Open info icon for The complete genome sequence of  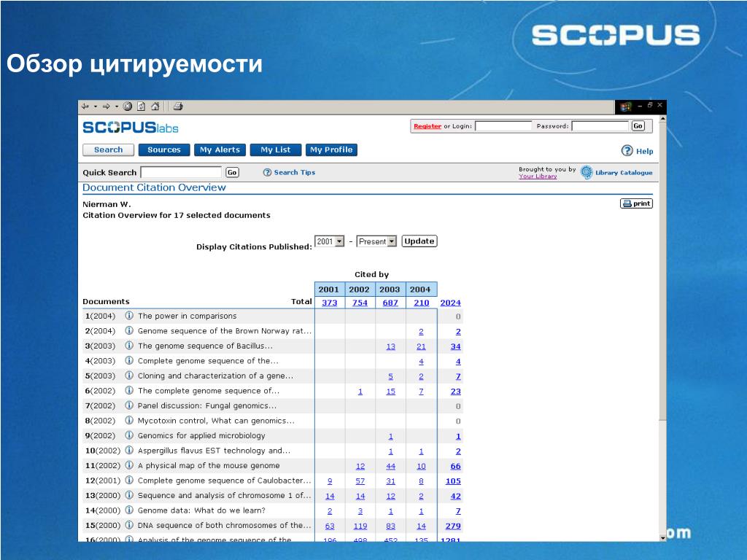(129, 390)
